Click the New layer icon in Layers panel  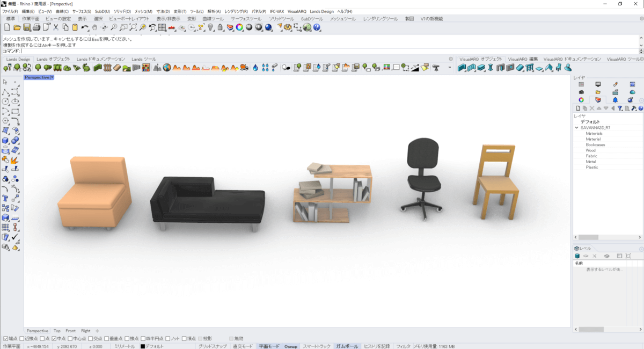click(578, 108)
